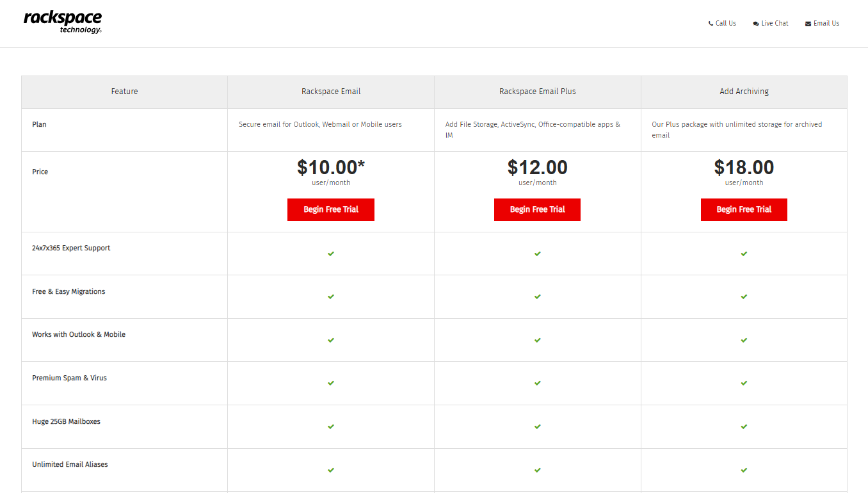Click the Works with Outlook checkmark under Rackspace Email
The width and height of the screenshot is (868, 493).
point(331,340)
